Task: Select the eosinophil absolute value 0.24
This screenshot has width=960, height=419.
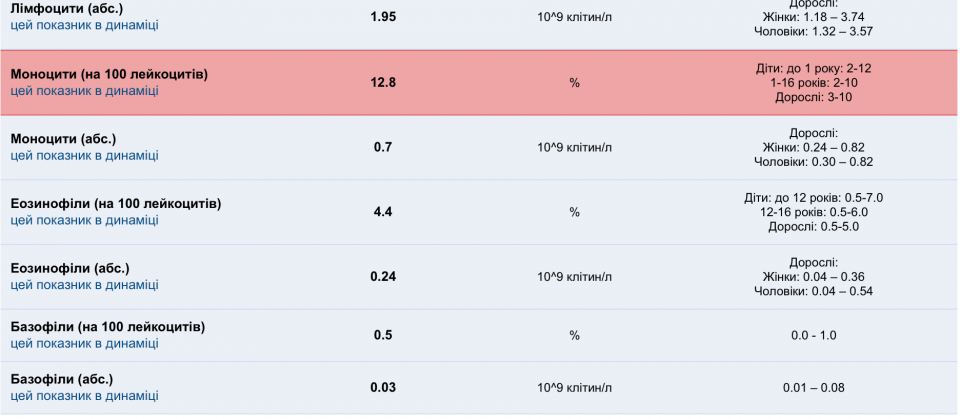Action: [383, 277]
